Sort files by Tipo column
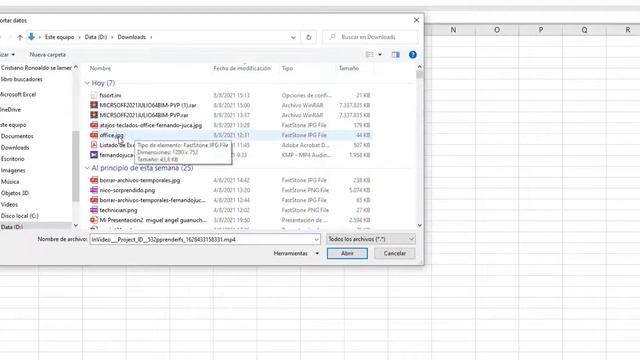The height and width of the screenshot is (360, 640). pos(287,68)
